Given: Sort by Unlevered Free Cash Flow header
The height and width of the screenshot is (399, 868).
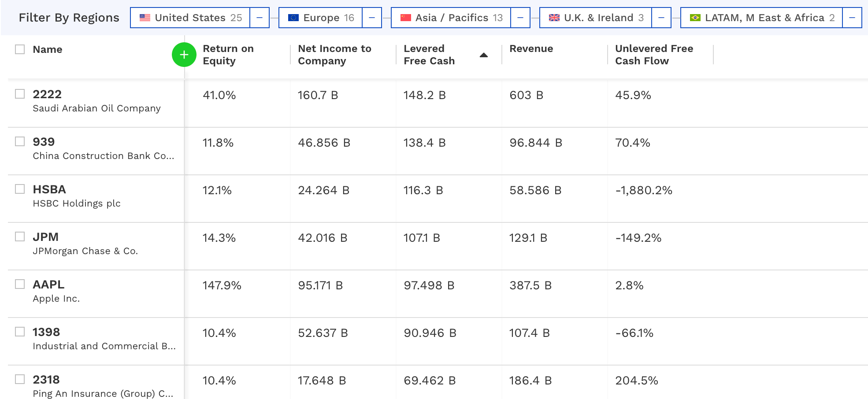Looking at the screenshot, I should click(x=654, y=55).
